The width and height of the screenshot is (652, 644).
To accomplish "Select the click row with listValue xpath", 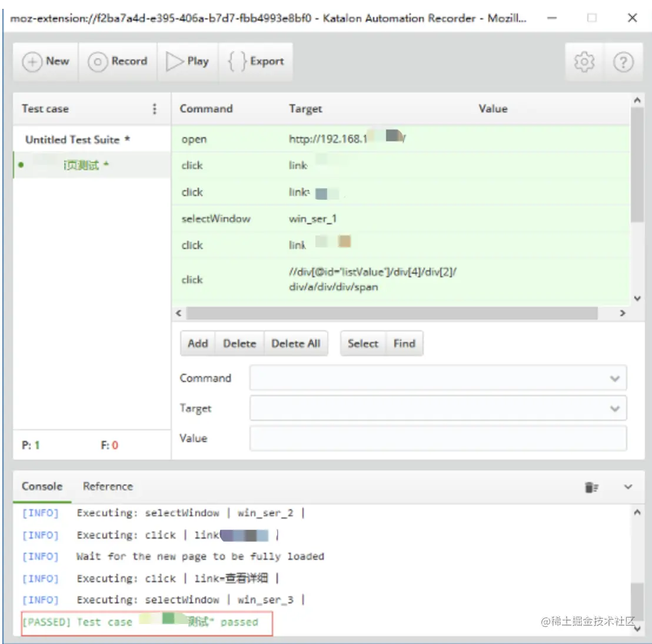I will pyautogui.click(x=400, y=280).
